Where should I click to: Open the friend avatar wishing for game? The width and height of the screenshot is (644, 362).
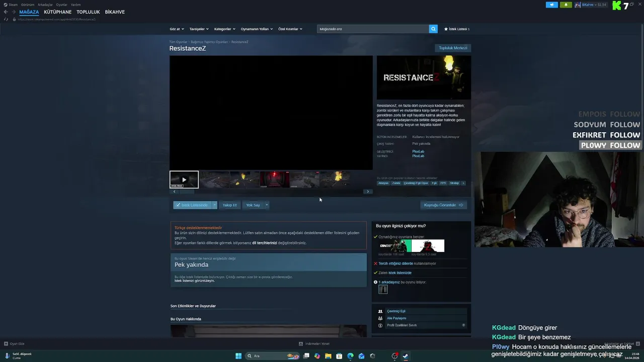(383, 289)
